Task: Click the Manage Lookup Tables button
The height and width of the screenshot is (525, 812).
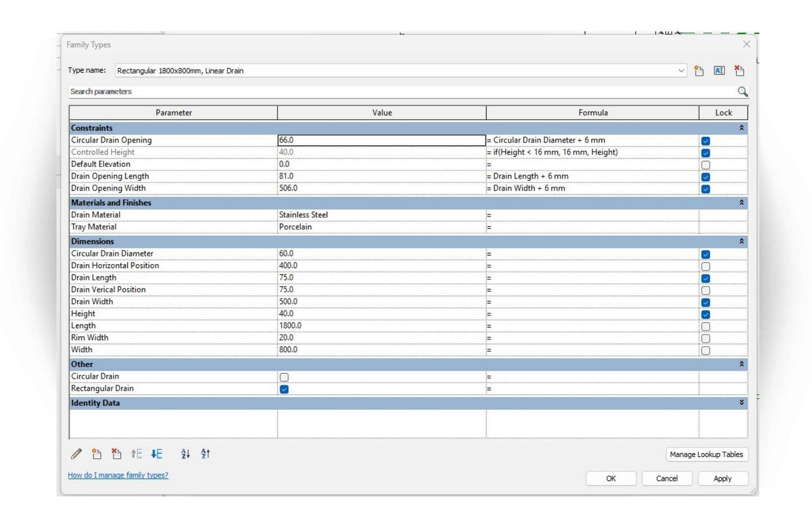Action: (x=706, y=454)
